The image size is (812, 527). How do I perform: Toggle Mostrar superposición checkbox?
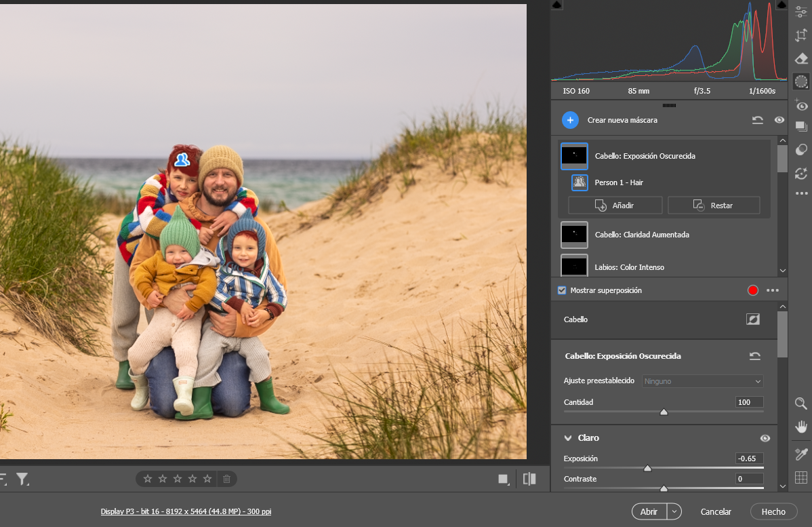click(x=562, y=290)
